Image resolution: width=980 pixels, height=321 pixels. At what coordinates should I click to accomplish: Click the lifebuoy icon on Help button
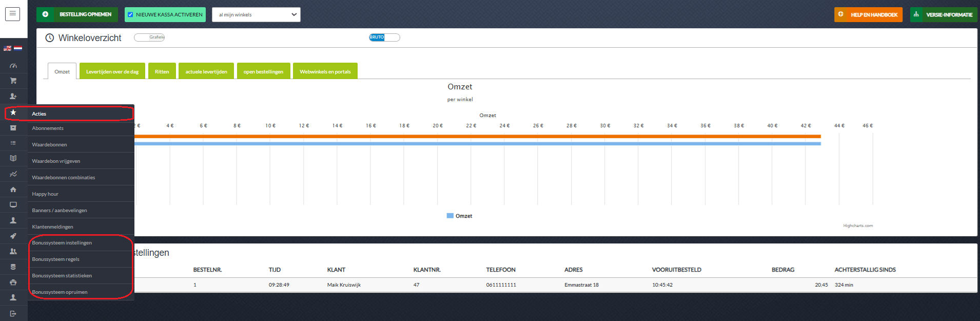tap(840, 14)
